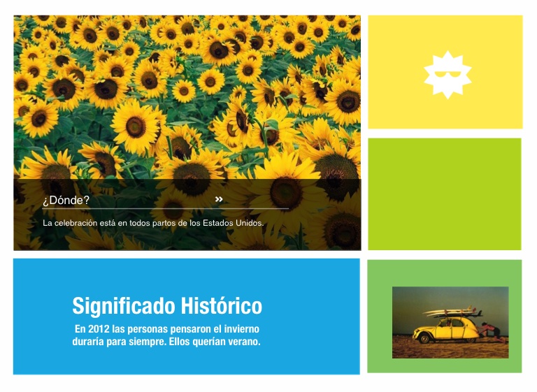
Task: Click the surfboards on the car roof
Action: (451, 312)
